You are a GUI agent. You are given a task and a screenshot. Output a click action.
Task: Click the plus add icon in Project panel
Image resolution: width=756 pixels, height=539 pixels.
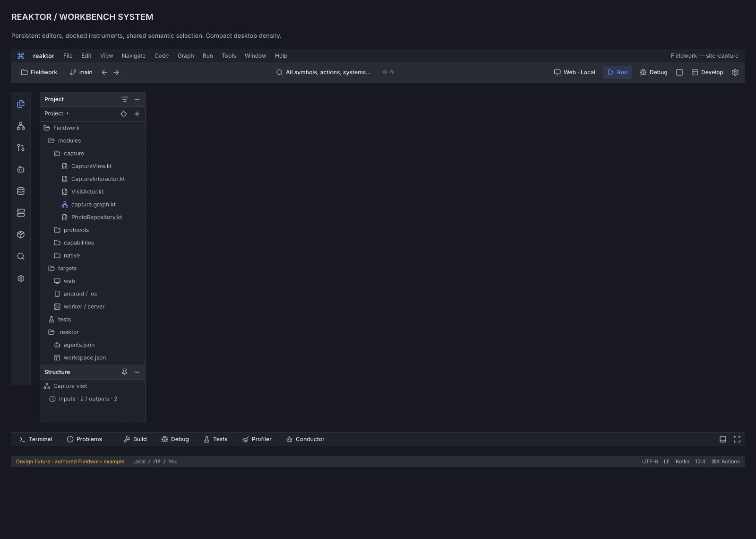[x=137, y=114]
